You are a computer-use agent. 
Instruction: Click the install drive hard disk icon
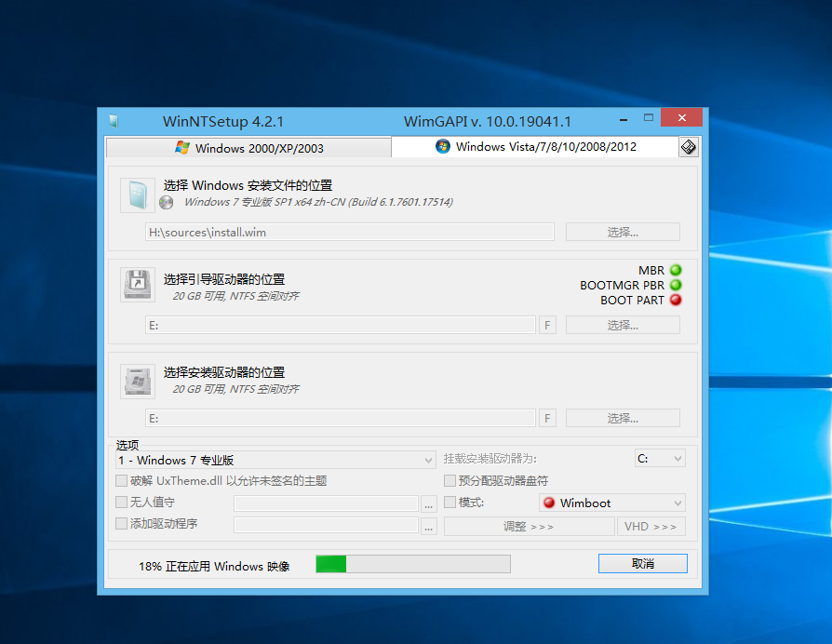pyautogui.click(x=138, y=381)
